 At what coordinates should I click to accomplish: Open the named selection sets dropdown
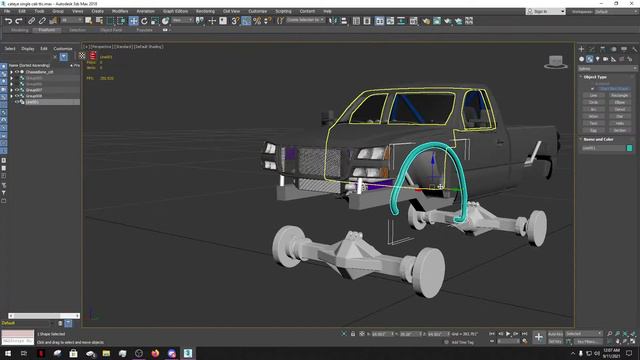pos(305,20)
